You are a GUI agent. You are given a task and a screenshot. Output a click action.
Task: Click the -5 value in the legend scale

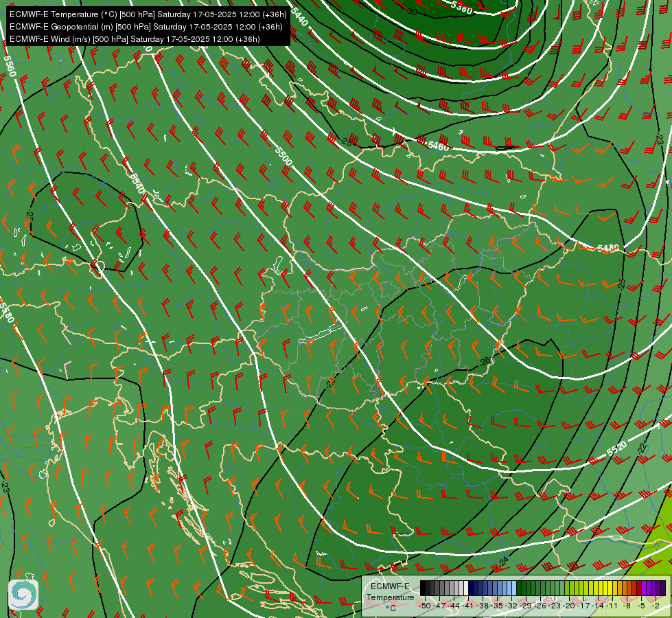pyautogui.click(x=640, y=606)
